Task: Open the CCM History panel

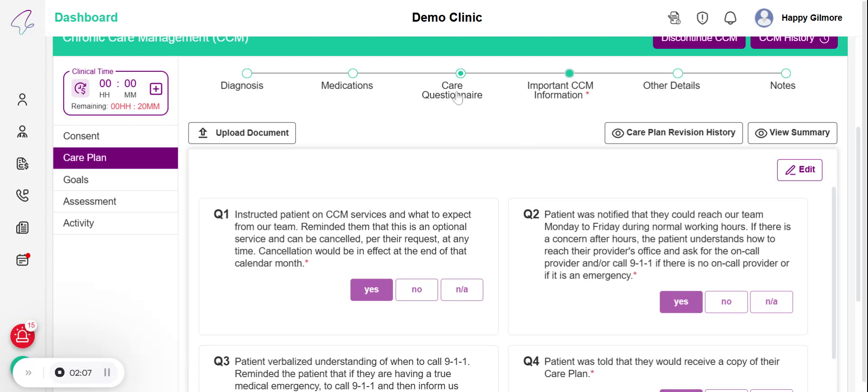Action: (x=793, y=39)
